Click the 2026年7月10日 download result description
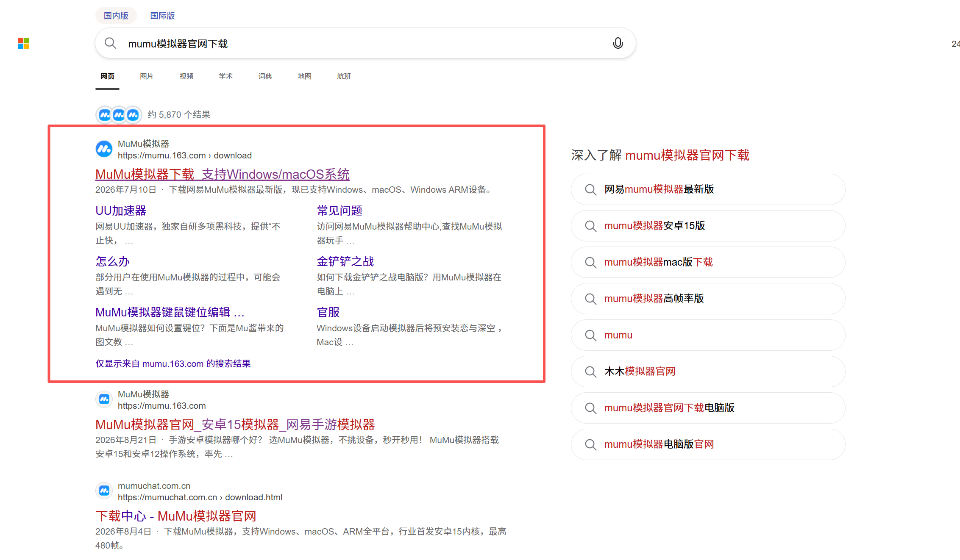This screenshot has width=960, height=560. pyautogui.click(x=293, y=190)
